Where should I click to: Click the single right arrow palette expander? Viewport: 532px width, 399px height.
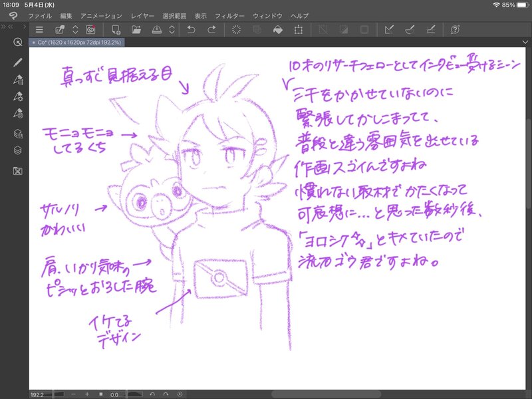click(25, 27)
